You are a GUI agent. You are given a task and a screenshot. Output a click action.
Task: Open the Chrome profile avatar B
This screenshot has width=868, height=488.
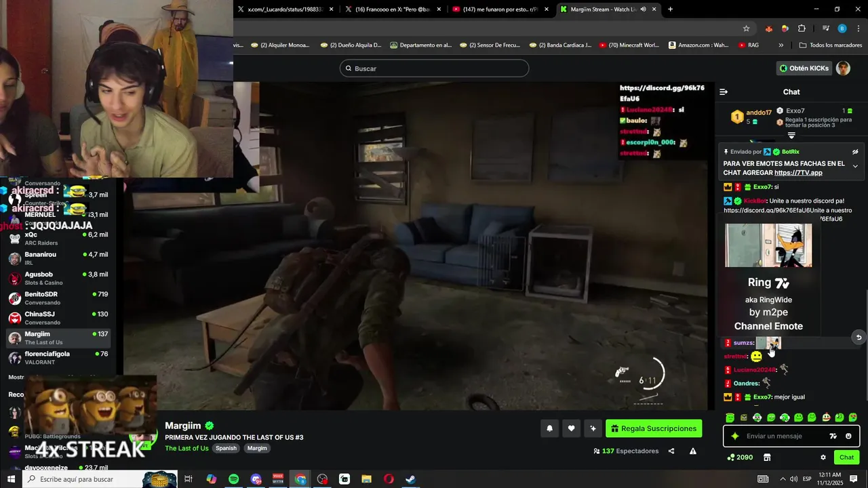[842, 28]
